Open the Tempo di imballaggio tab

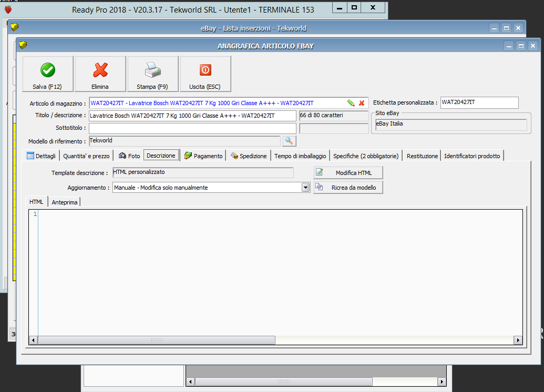tap(300, 156)
